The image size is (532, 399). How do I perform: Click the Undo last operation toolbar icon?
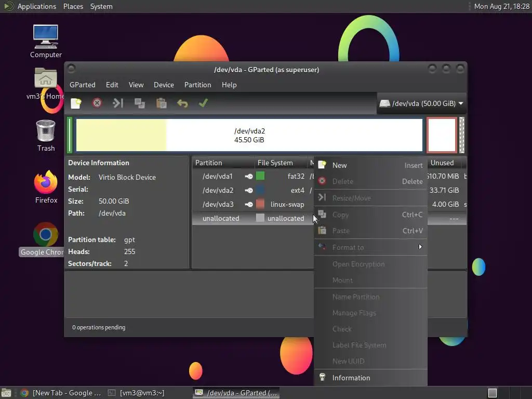click(x=182, y=103)
